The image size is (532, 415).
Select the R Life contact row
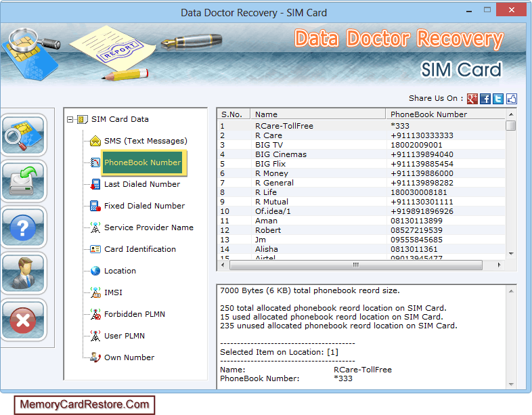[x=361, y=192]
